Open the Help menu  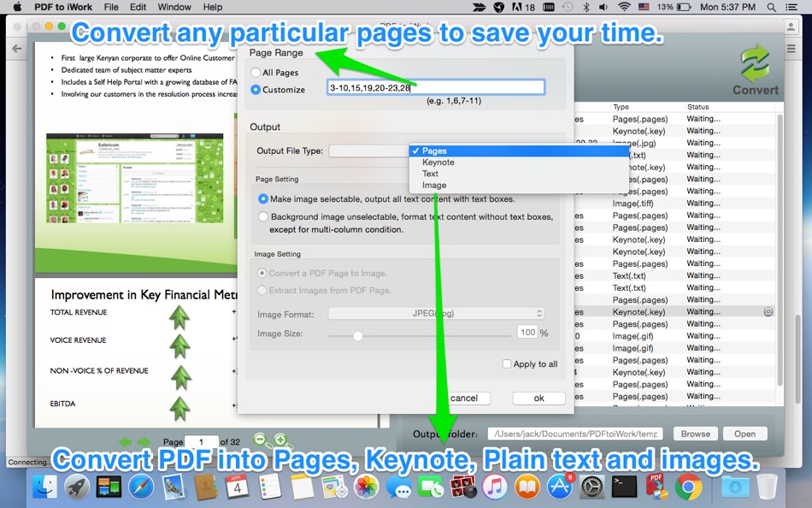pos(212,7)
